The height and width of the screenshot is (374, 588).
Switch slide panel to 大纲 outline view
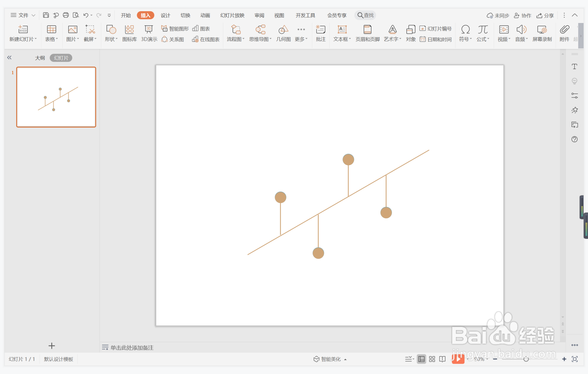40,58
